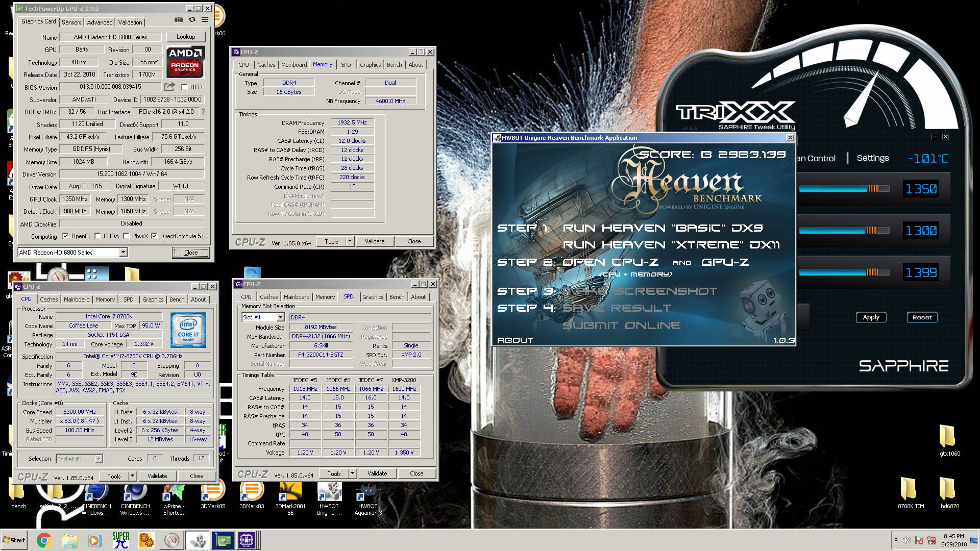This screenshot has height=551, width=980.
Task: Click Reset in Sapphire TRIXX
Action: (x=922, y=317)
